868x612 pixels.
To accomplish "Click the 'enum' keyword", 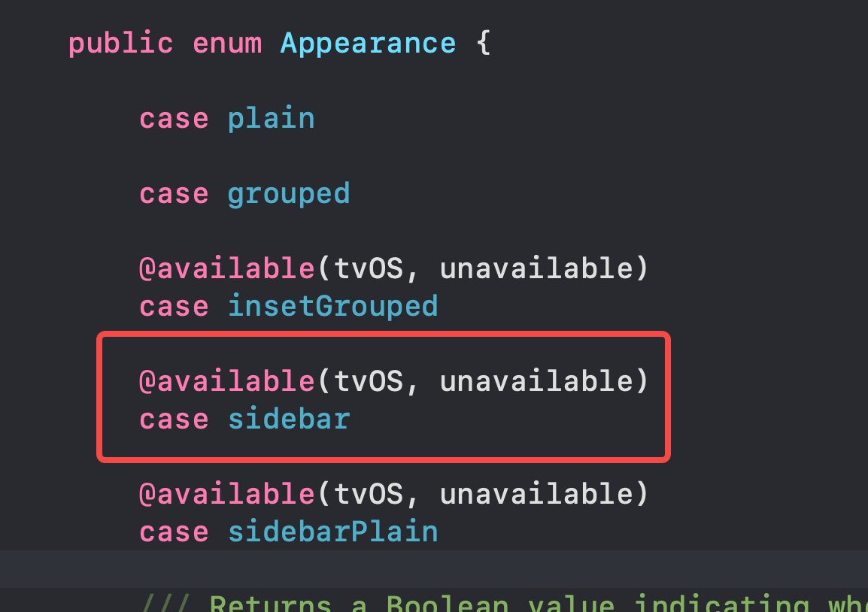I will click(x=227, y=43).
